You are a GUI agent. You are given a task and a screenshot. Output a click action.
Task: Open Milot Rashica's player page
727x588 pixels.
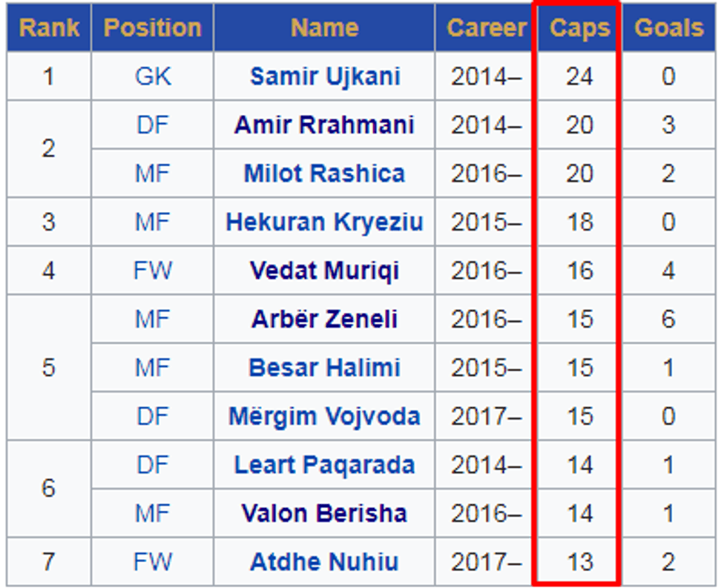(x=324, y=174)
